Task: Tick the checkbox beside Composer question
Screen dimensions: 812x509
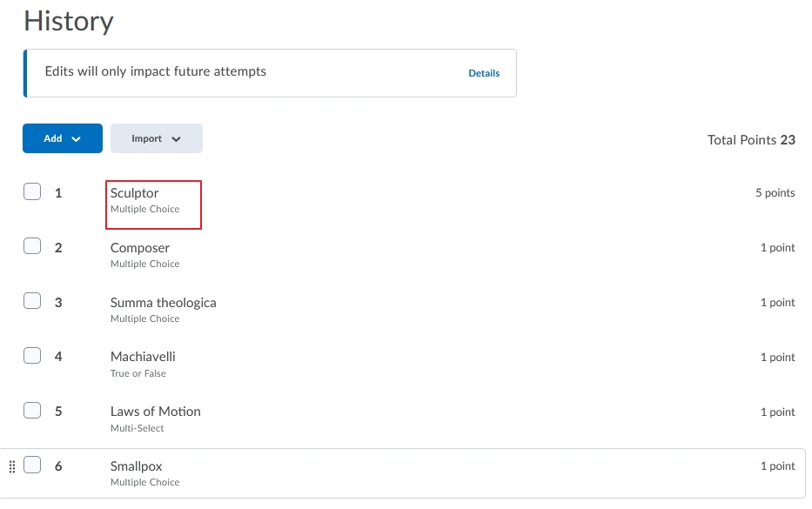Action: [32, 246]
